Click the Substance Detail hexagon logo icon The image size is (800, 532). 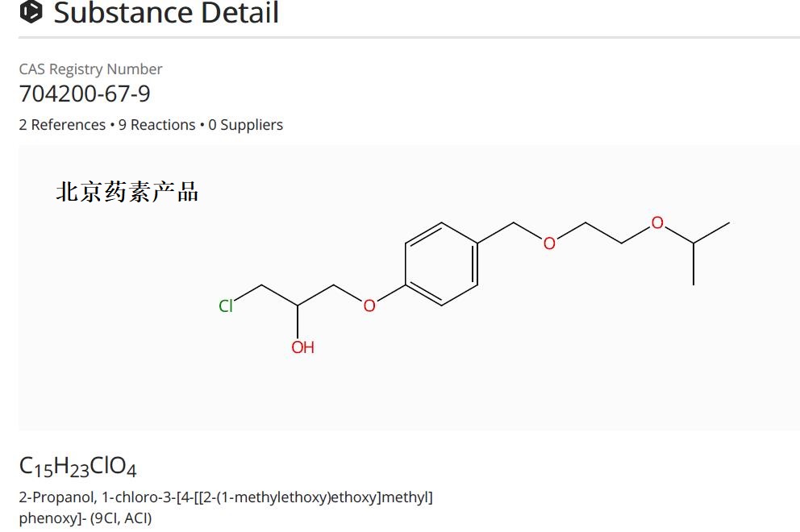[31, 11]
